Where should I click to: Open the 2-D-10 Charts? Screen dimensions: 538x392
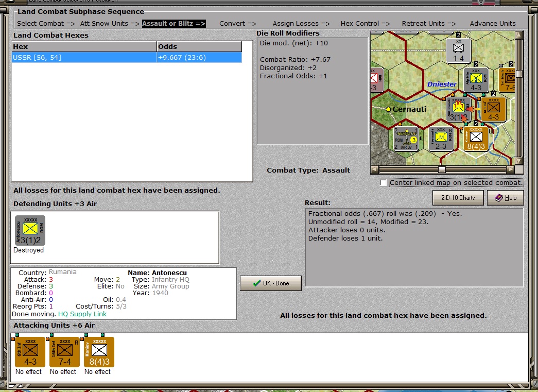click(x=458, y=198)
